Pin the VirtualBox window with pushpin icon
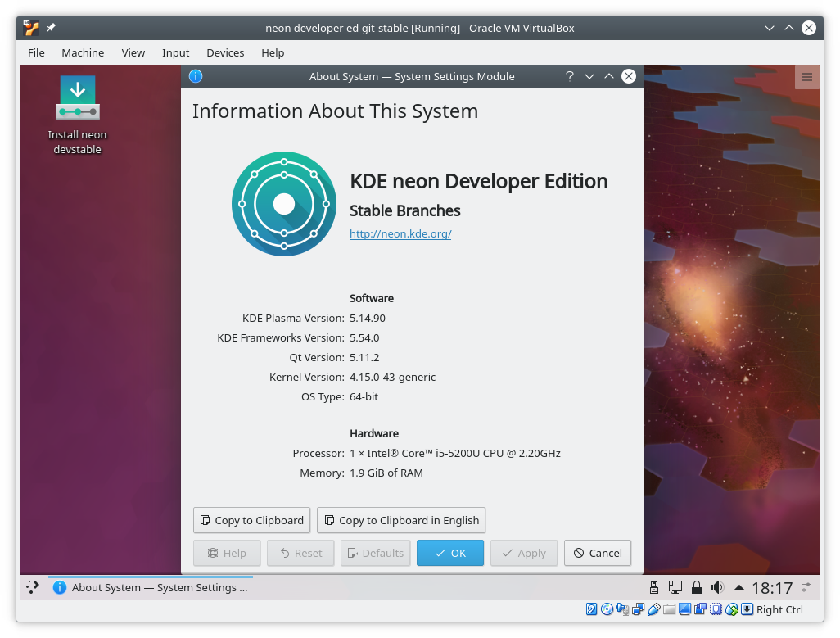This screenshot has height=638, width=840. 51,28
